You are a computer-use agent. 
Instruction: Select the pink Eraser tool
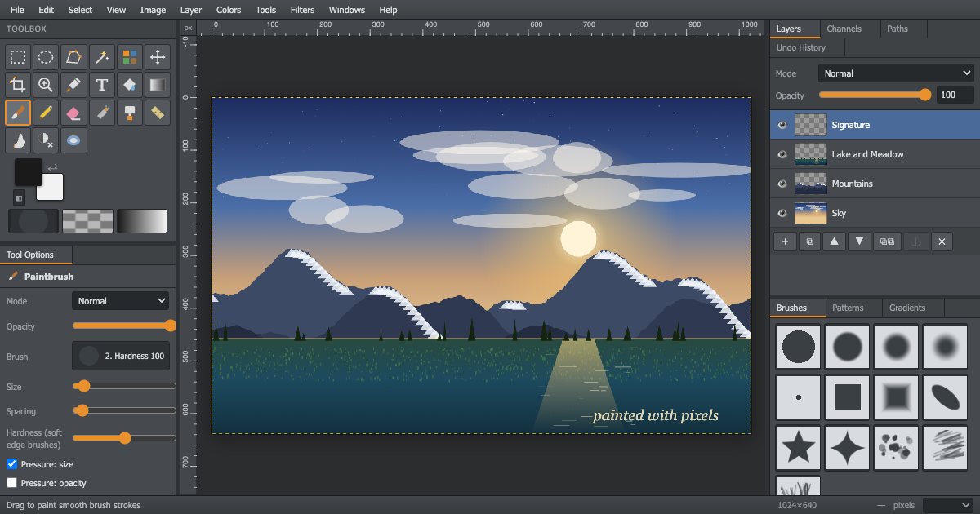(x=73, y=113)
